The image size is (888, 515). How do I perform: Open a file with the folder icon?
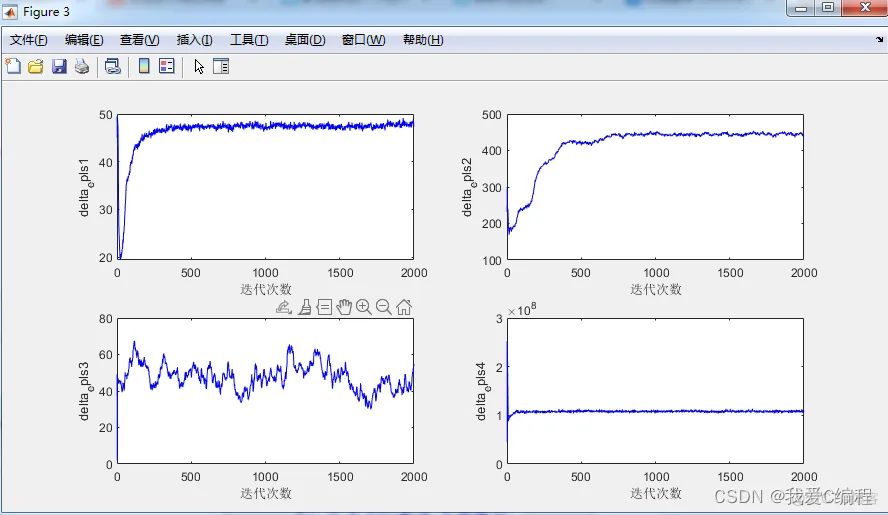tap(36, 66)
